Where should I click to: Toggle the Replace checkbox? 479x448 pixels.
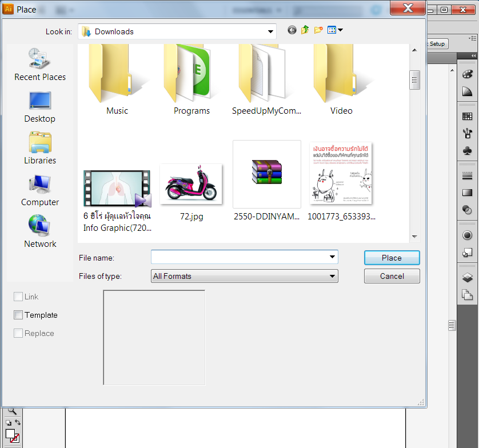[x=18, y=333]
